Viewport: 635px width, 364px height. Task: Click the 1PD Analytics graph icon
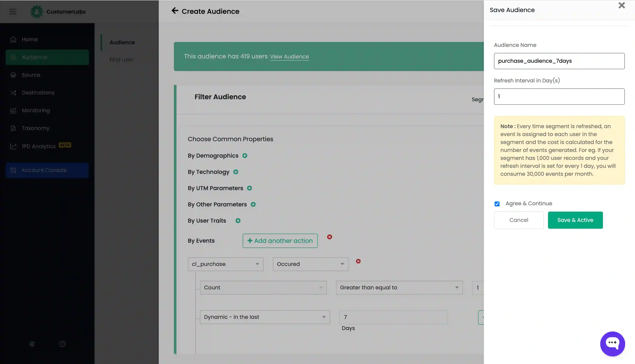pyautogui.click(x=13, y=146)
